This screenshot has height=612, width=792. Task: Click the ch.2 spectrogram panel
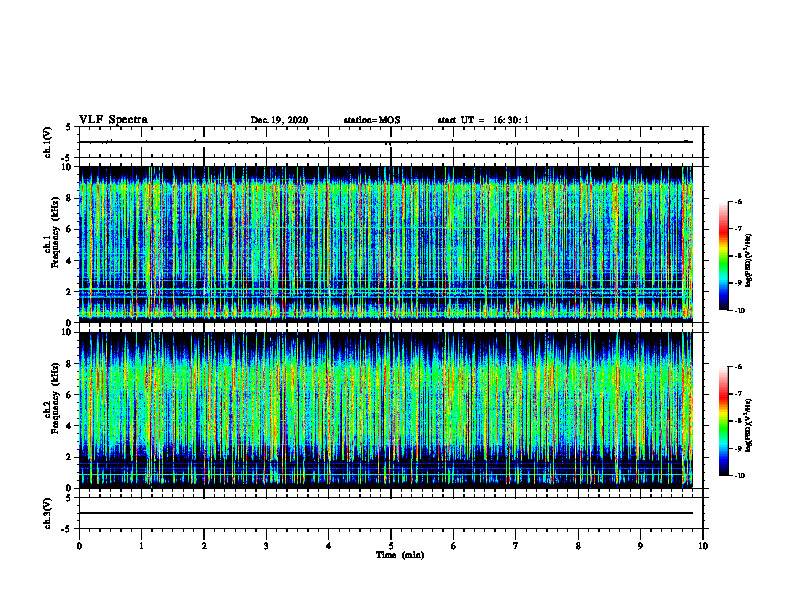point(386,410)
